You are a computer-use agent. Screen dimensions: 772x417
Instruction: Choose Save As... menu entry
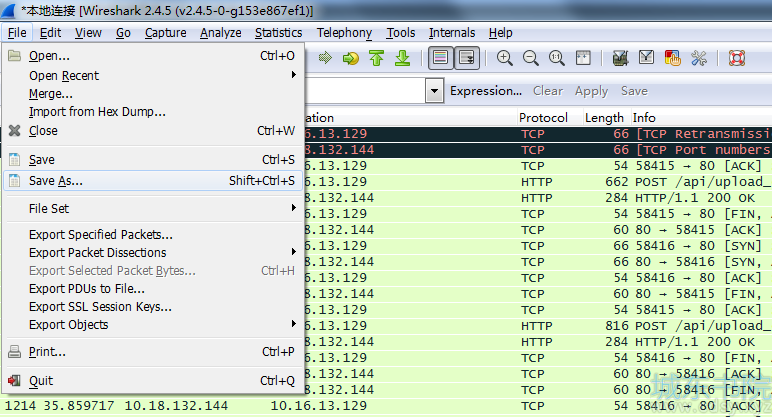tap(153, 181)
